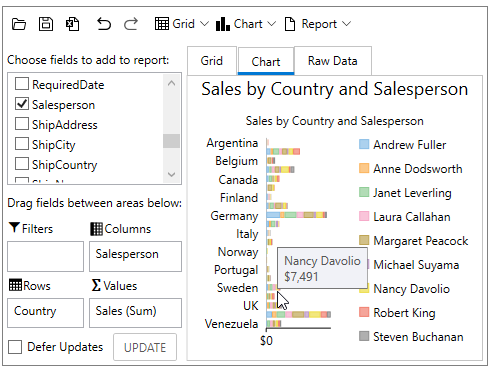Enable the Defer Updates checkbox
The height and width of the screenshot is (370, 492).
[15, 347]
